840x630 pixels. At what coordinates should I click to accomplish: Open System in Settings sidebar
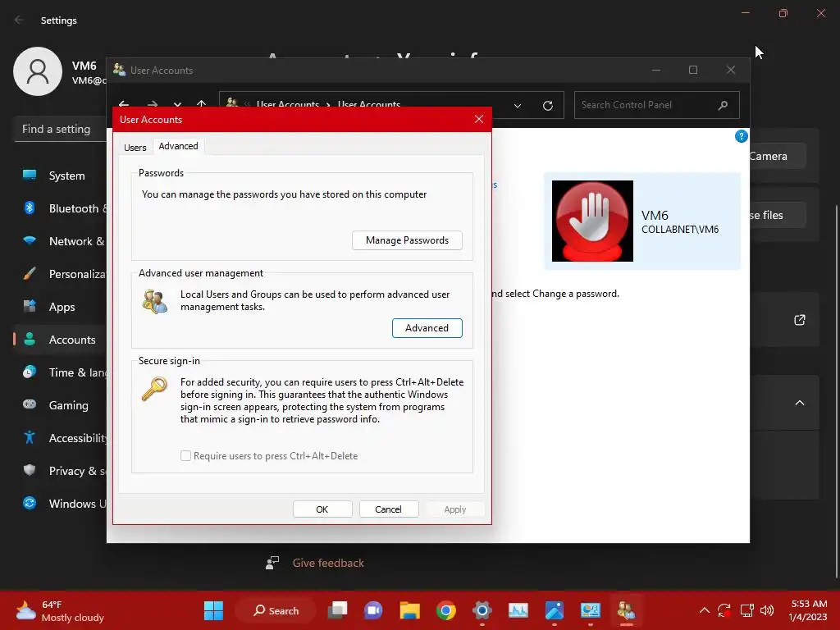coord(60,176)
